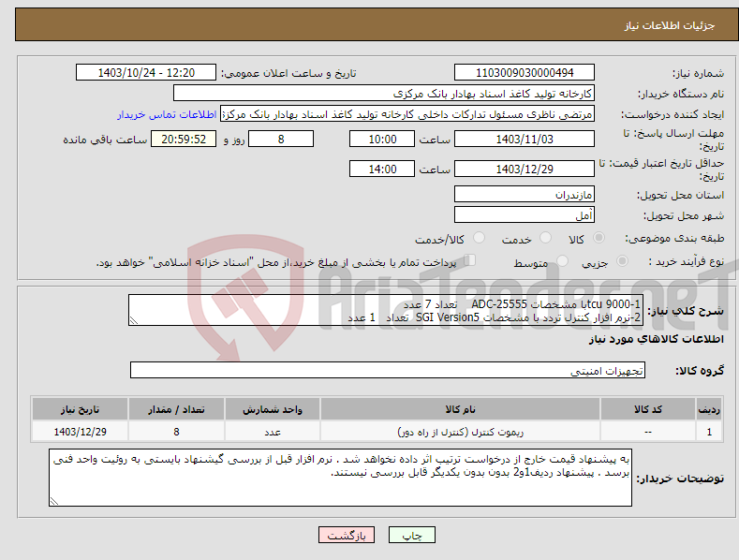Open the اطلاعات تماس خریدار link
This screenshot has height=560, width=739.
[167, 114]
